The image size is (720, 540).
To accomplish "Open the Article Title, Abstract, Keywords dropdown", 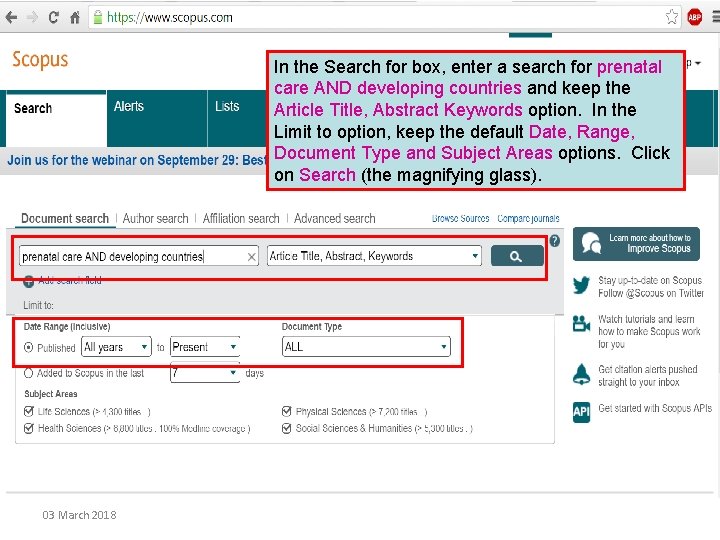I will 374,256.
